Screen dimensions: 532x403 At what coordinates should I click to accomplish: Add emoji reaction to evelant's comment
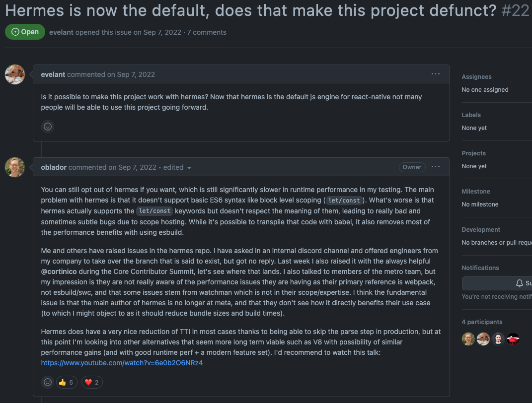click(48, 127)
